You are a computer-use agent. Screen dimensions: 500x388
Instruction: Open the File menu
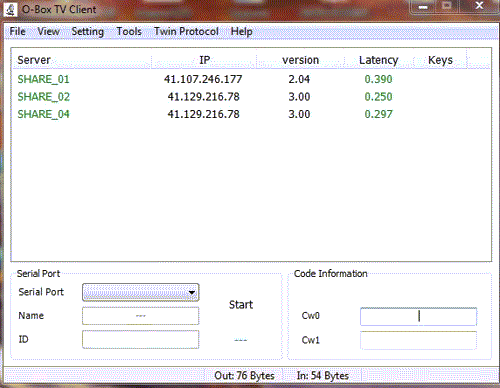pyautogui.click(x=17, y=32)
